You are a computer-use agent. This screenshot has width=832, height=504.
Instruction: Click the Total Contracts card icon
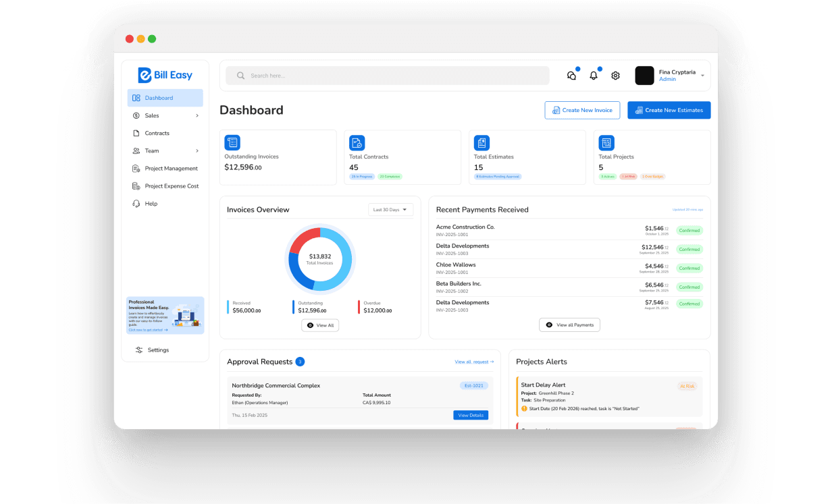[357, 142]
